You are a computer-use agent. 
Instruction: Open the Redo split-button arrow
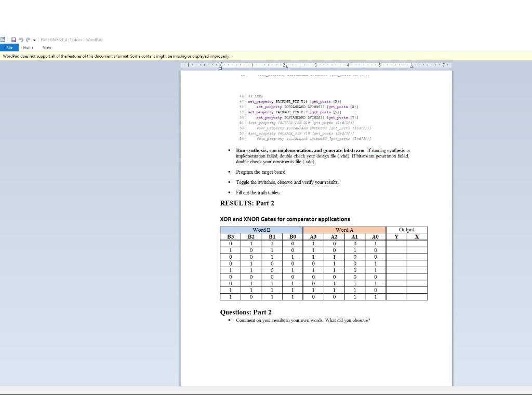pos(31,39)
